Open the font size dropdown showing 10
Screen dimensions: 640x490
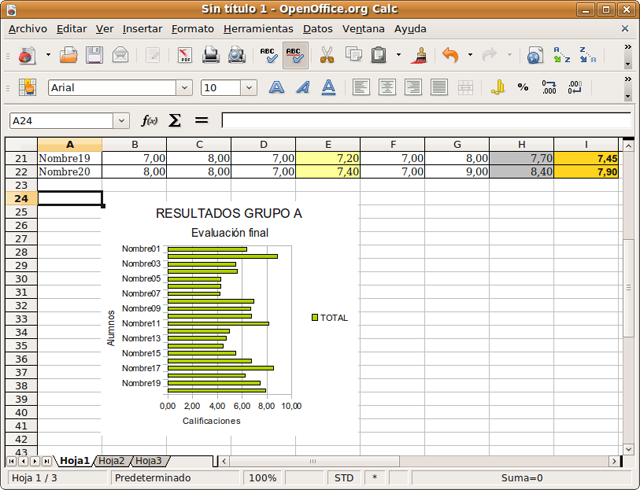click(x=249, y=88)
